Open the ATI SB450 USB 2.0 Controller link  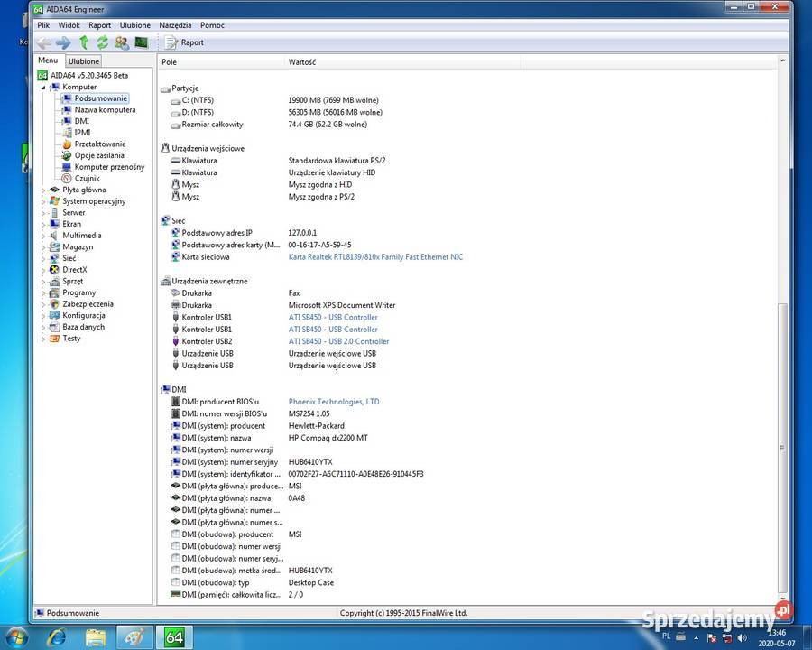pyautogui.click(x=338, y=341)
